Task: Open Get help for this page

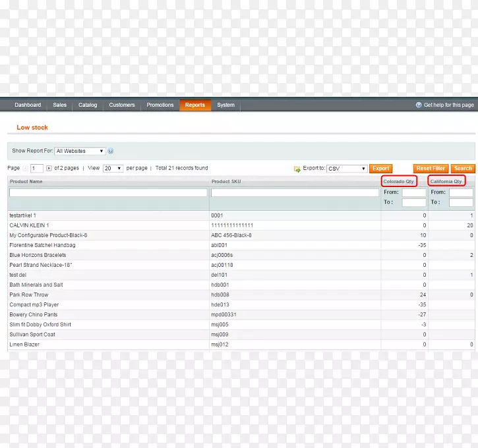Action: click(x=444, y=105)
